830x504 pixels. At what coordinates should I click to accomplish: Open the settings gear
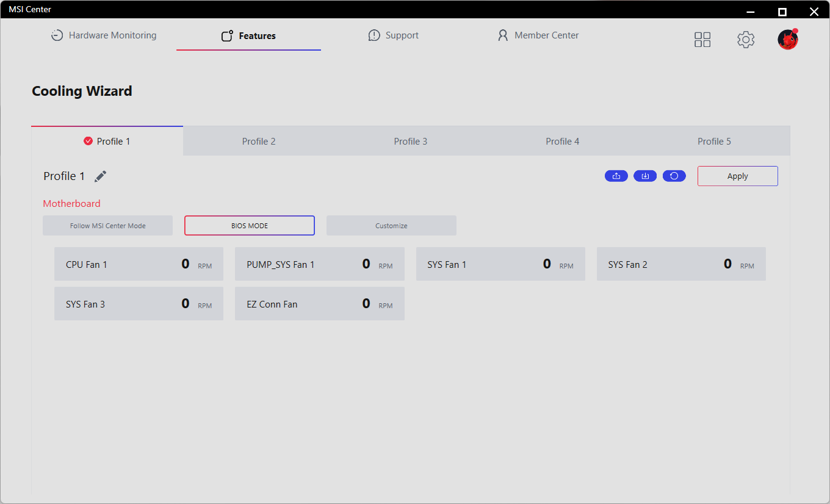(746, 40)
